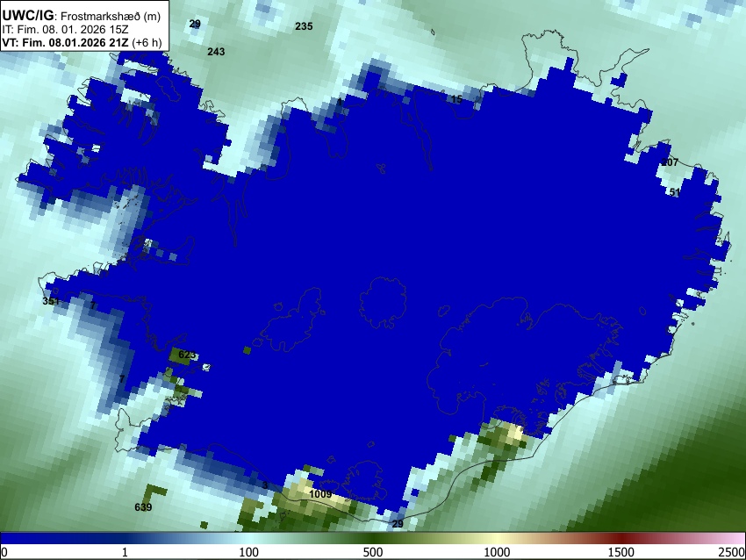This screenshot has height=560, width=746.
Task: Click the map value '639' over the southwest sea
Action: (143, 507)
